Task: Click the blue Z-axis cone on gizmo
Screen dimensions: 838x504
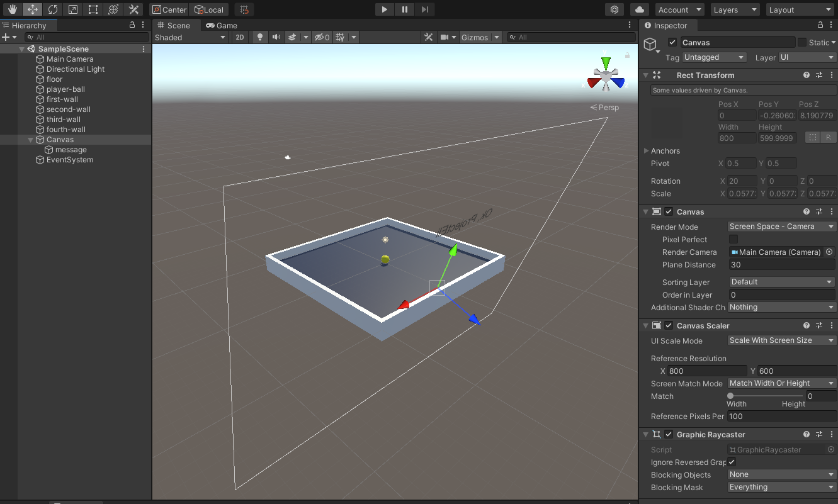Action: click(x=619, y=82)
